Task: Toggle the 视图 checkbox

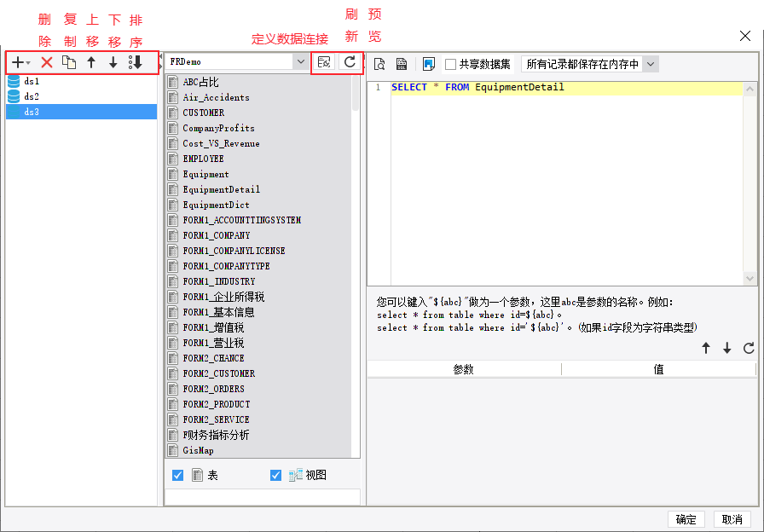Action: click(x=275, y=475)
